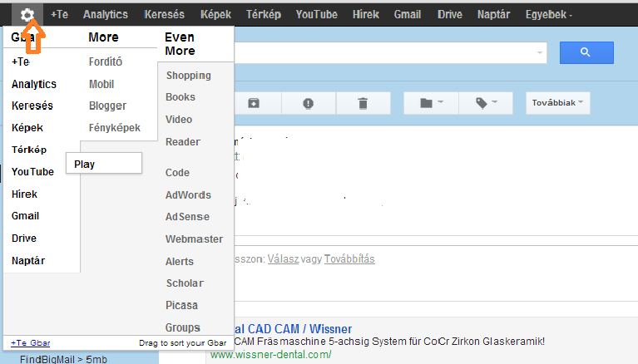Select Drive in the Gbar column
The width and height of the screenshot is (638, 364).
point(24,238)
